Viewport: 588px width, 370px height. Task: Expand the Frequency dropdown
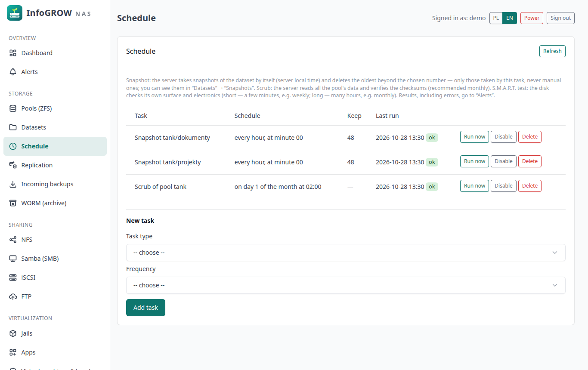pos(346,285)
